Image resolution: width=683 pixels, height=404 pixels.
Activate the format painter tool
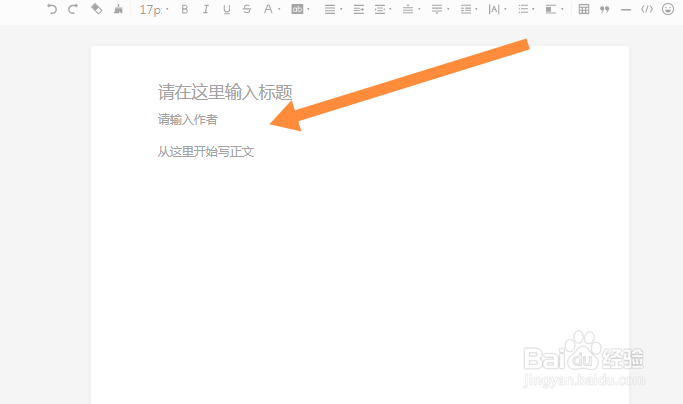click(96, 9)
